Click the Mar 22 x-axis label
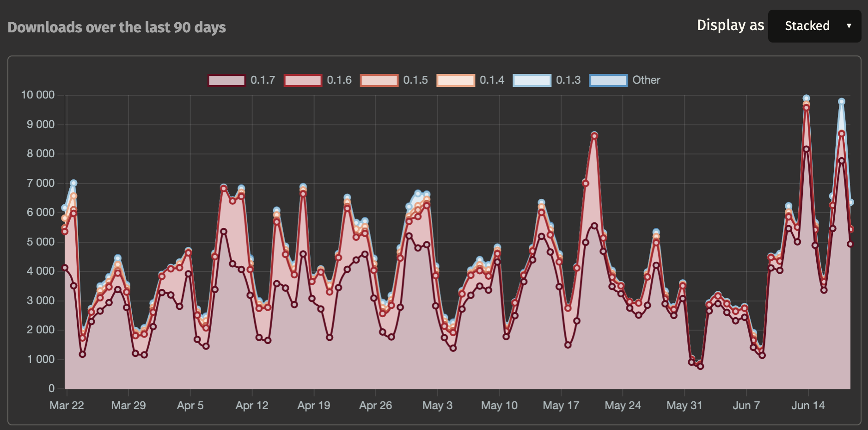868x430 pixels. [67, 405]
